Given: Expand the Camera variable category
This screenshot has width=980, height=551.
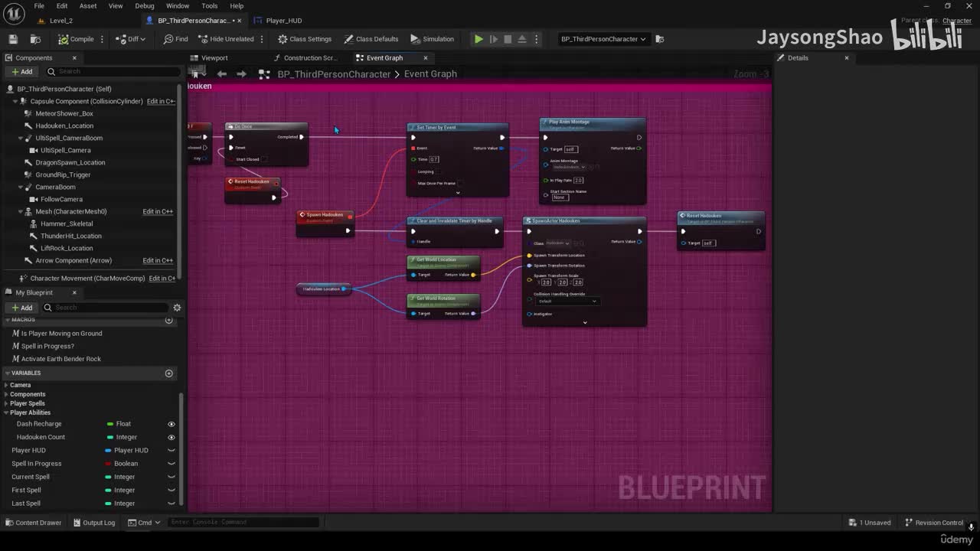Looking at the screenshot, I should (7, 385).
